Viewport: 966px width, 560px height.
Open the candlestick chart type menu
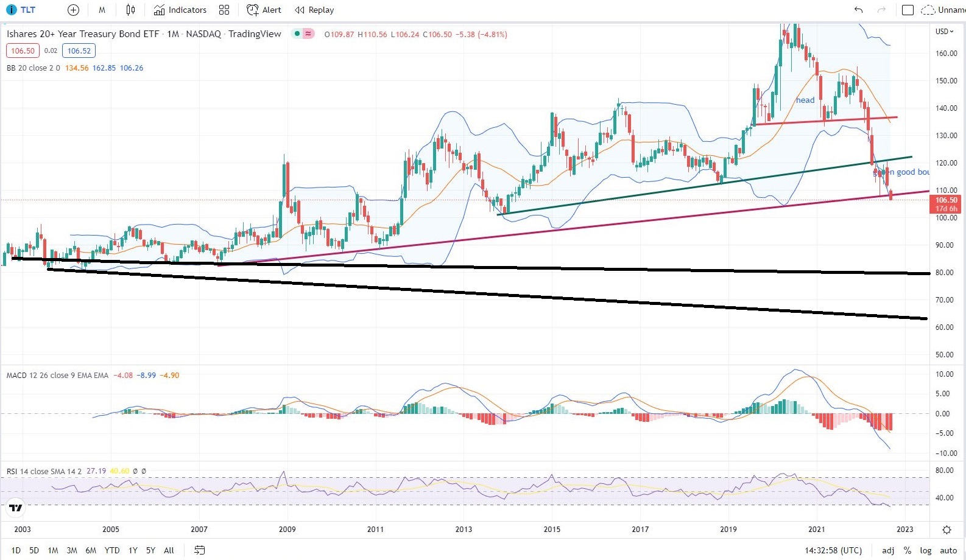[x=130, y=10]
